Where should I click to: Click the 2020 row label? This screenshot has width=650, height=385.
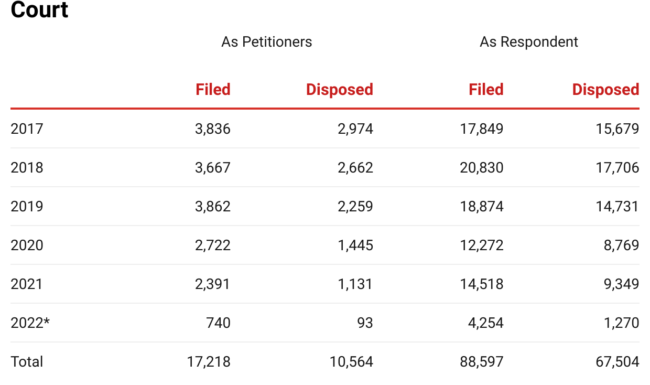(x=27, y=245)
